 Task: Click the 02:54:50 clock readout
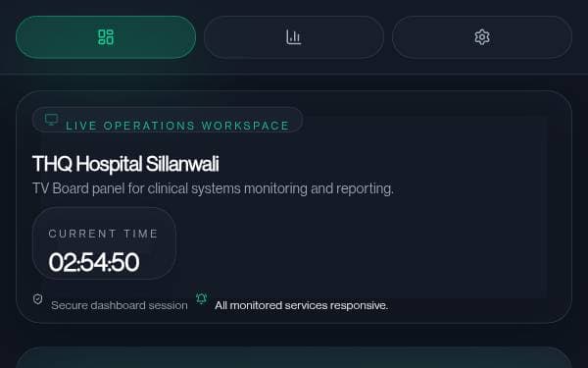(x=94, y=262)
